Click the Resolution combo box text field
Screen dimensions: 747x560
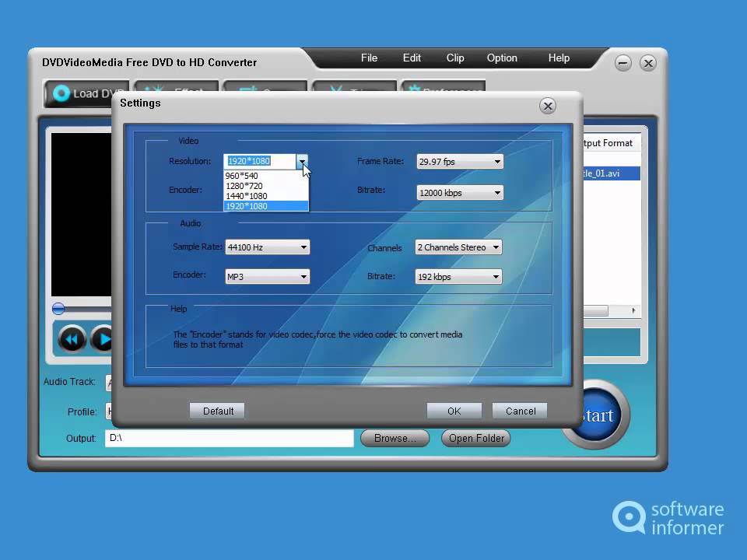pyautogui.click(x=260, y=162)
